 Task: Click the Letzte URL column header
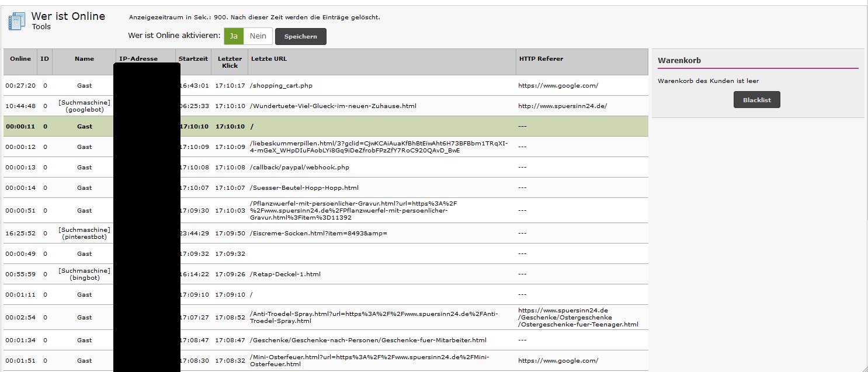click(x=269, y=59)
